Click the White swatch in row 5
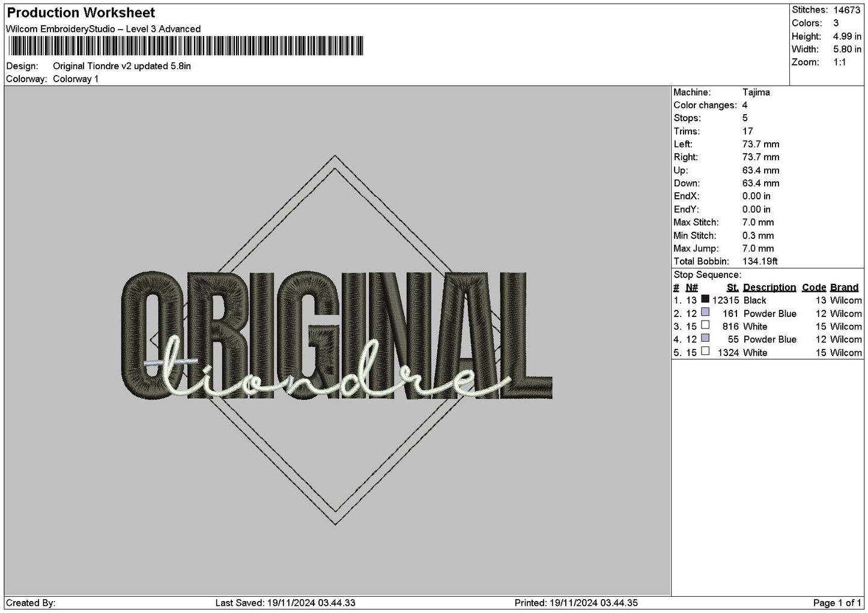The height and width of the screenshot is (613, 868). point(705,351)
